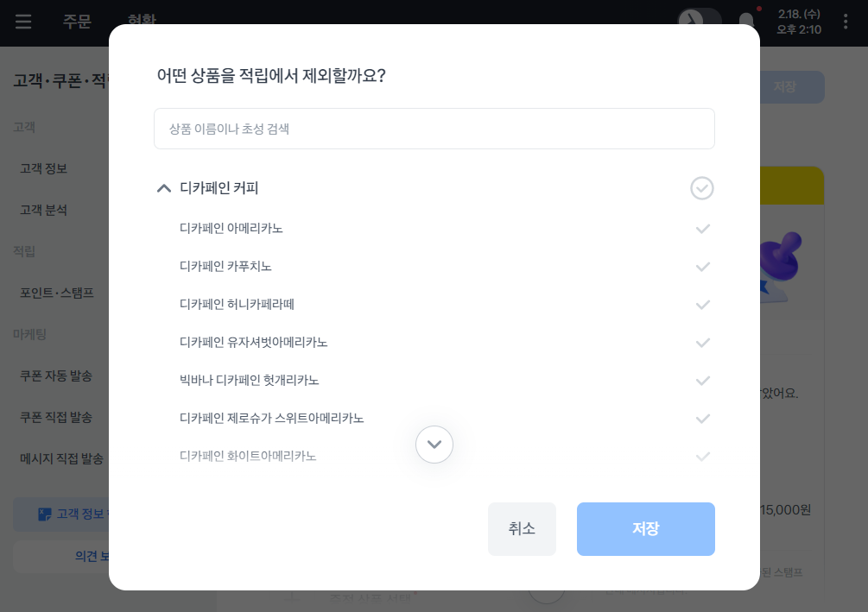Tick the 디카페인 허니카페라떼 checkmark
Screen dimensions: 868x612
coord(703,305)
